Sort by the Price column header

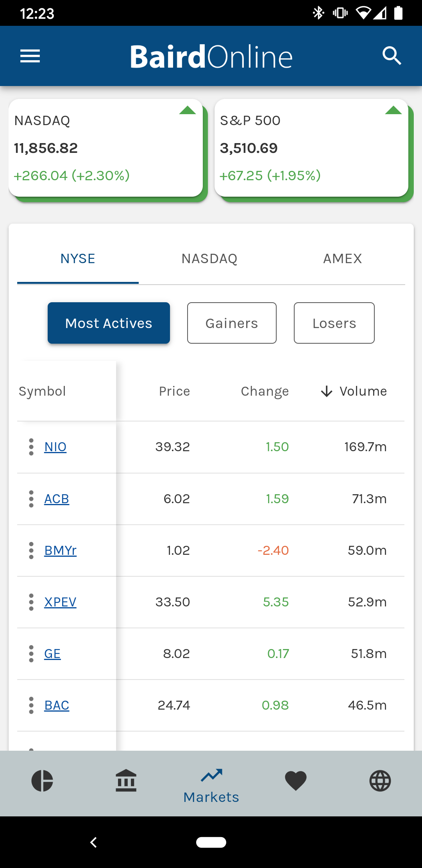click(x=174, y=391)
